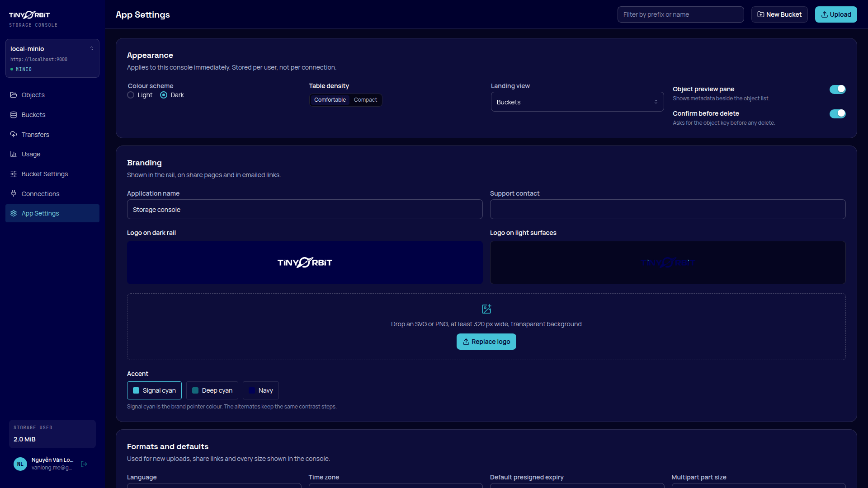Select the Navy accent swatch
This screenshot has height=488, width=868.
(x=261, y=390)
